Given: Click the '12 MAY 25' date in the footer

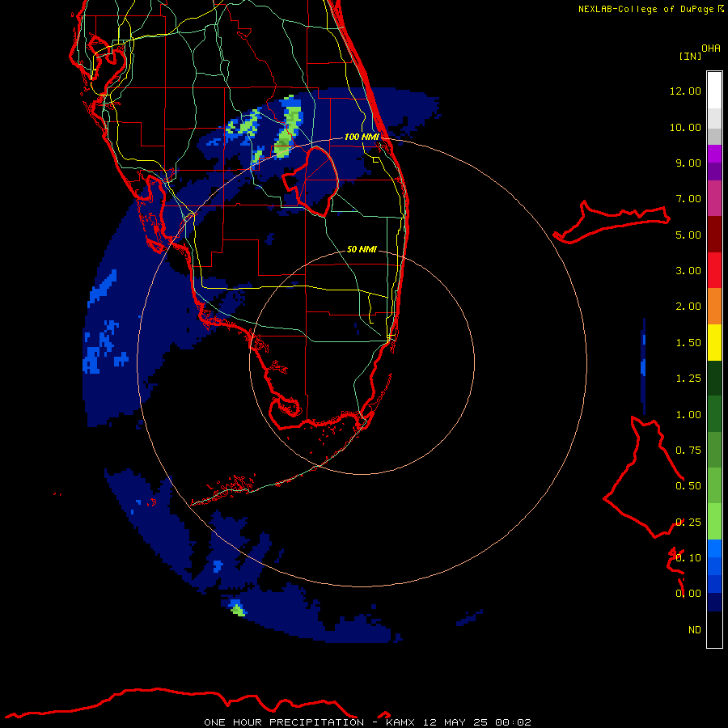Looking at the screenshot, I should [455, 722].
